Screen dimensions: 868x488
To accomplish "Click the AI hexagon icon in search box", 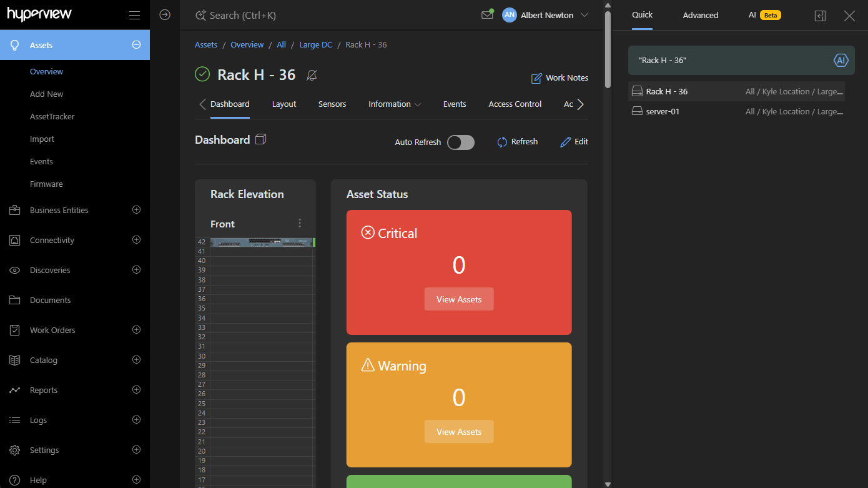I will point(841,60).
